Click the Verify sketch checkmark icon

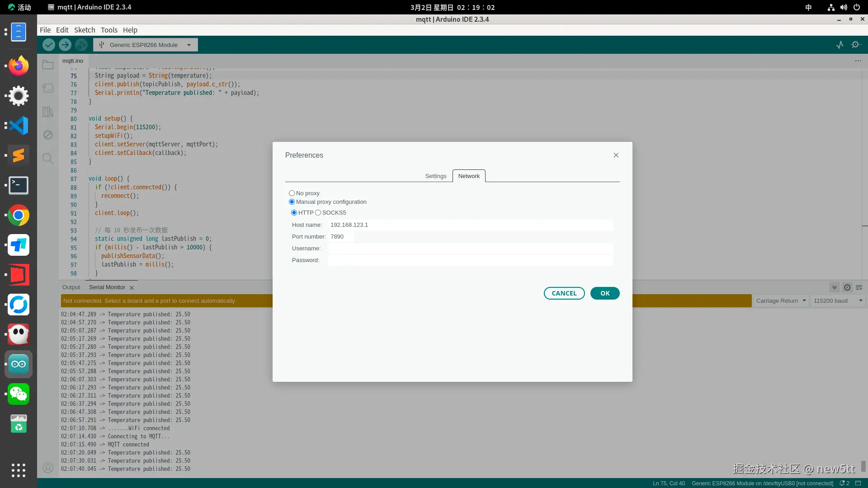49,45
